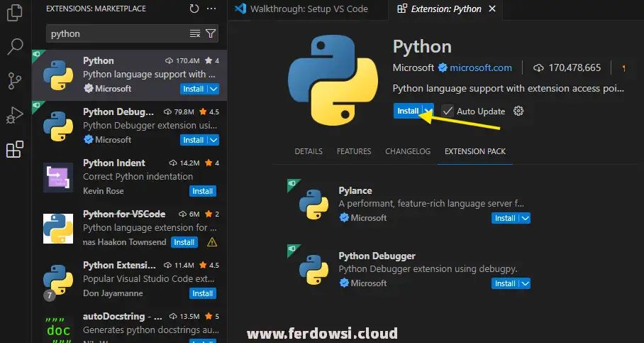Select the Python extension by Microsoft in list
This screenshot has width=644, height=343.
coord(129,75)
